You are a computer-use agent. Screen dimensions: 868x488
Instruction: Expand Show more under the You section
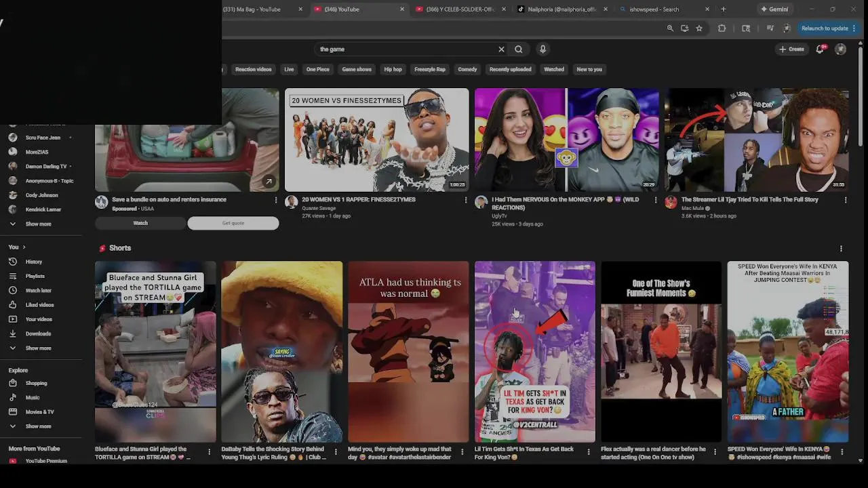(38, 348)
